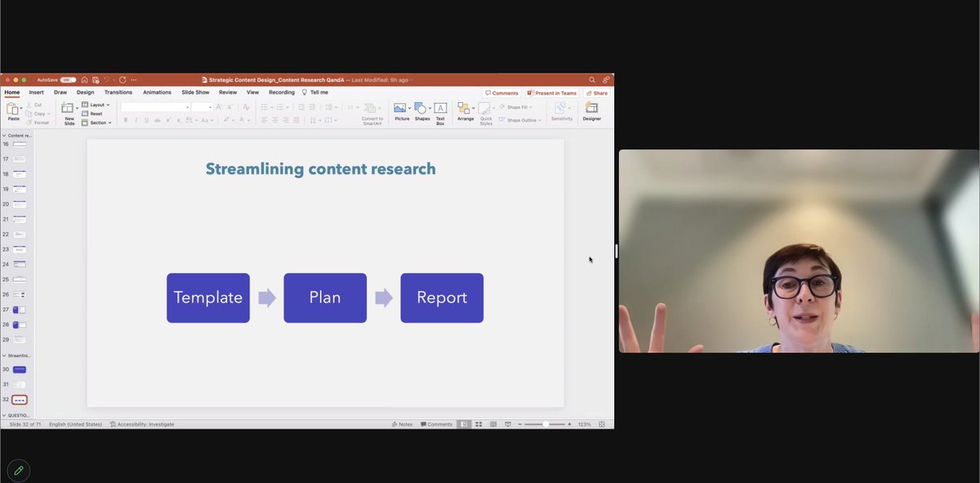Open the New Slide dropdown arrow
This screenshot has width=980, height=483.
78,109
